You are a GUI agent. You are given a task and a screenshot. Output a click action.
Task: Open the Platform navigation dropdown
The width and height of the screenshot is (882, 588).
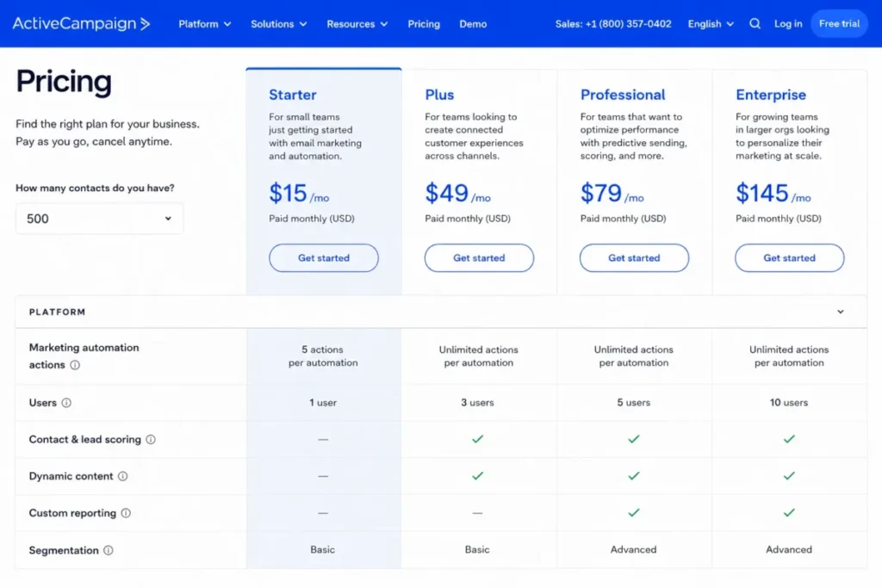(205, 23)
